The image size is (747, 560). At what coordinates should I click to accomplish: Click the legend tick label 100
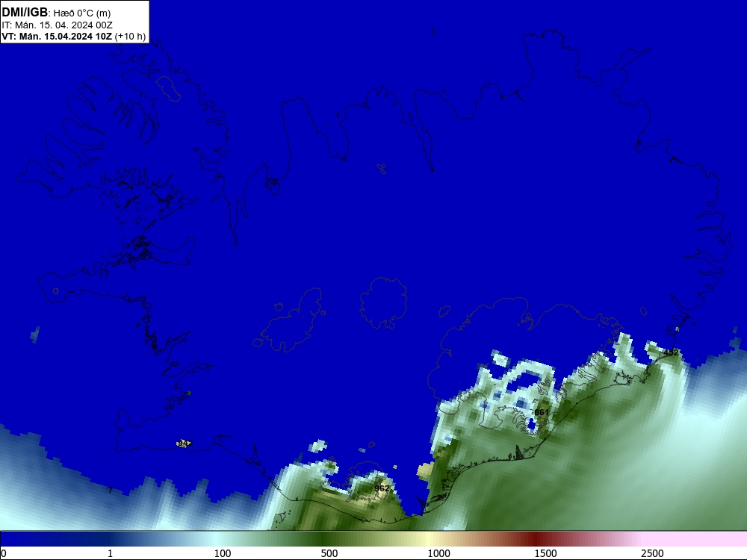click(x=223, y=553)
